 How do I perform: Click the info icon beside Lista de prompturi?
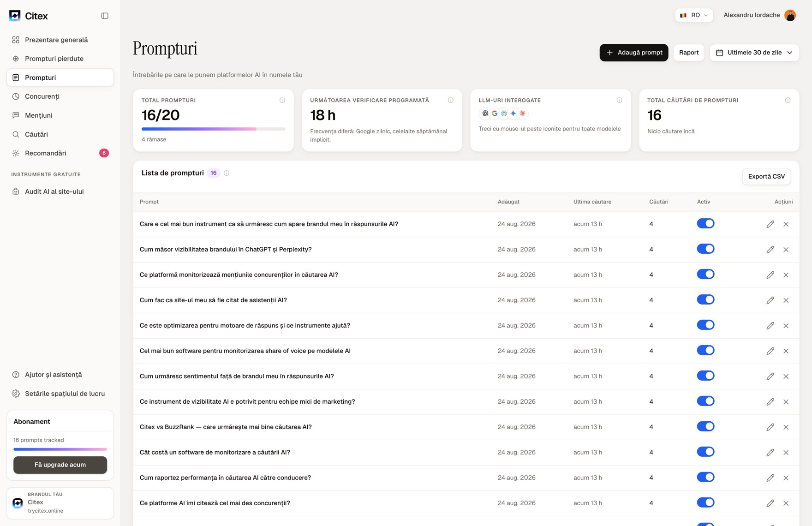pos(227,173)
